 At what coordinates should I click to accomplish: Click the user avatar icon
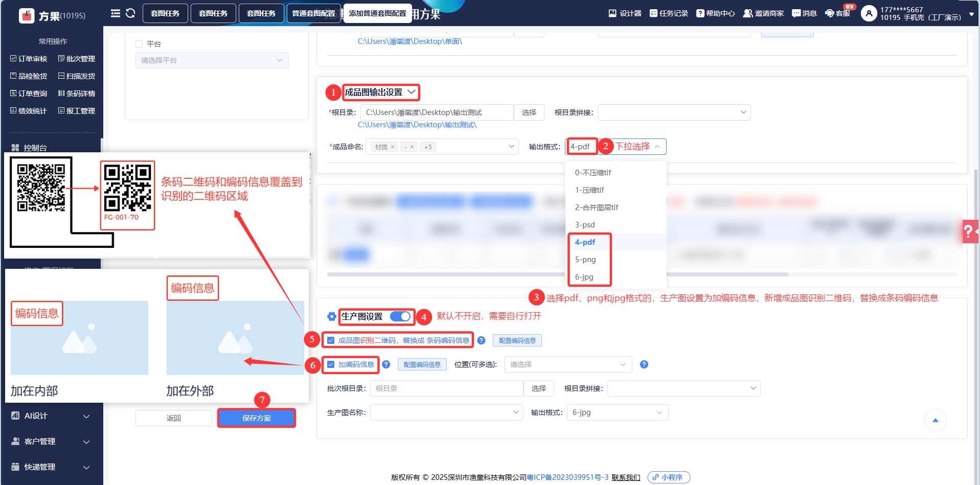point(869,13)
